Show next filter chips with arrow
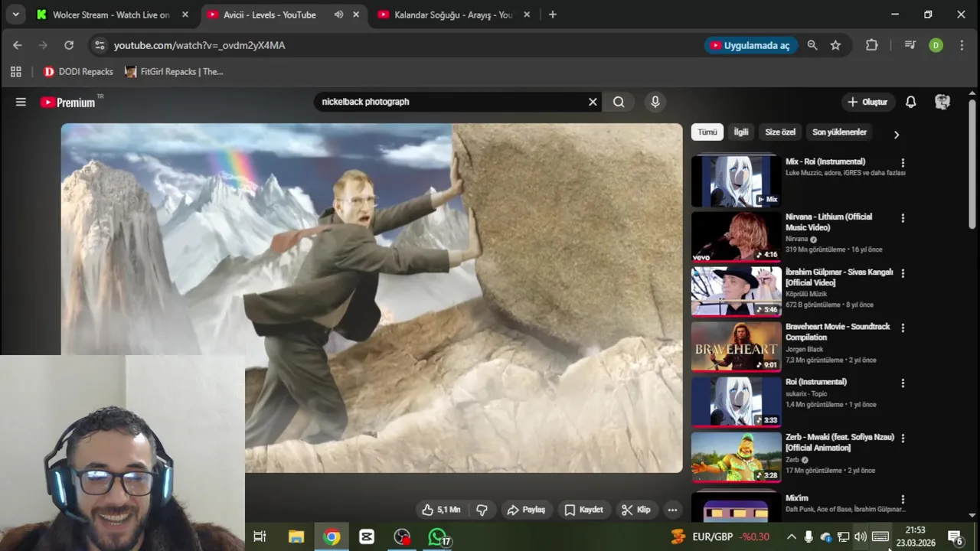This screenshot has height=551, width=980. (896, 135)
